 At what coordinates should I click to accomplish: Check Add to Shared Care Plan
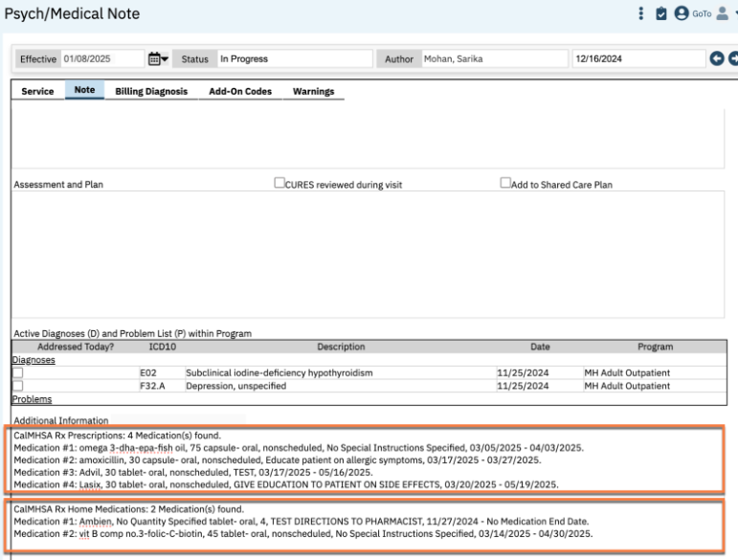(505, 183)
